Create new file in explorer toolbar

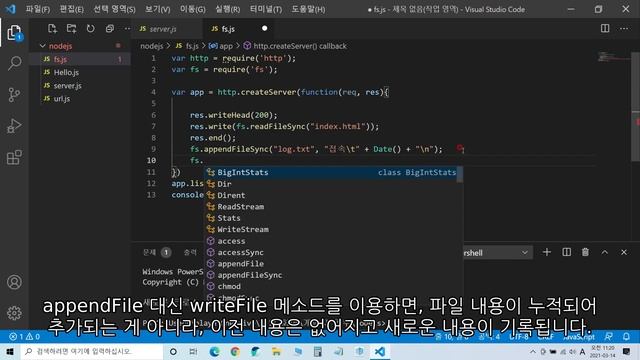[52, 29]
